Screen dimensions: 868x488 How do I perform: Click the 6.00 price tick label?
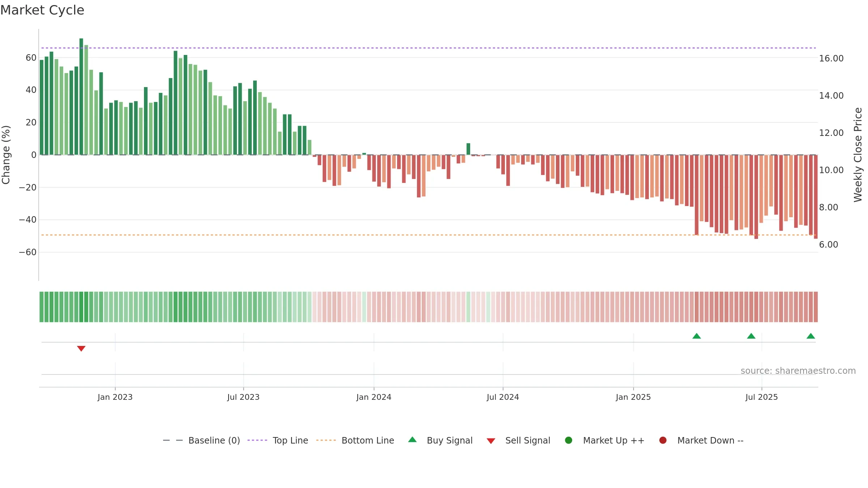pos(829,245)
